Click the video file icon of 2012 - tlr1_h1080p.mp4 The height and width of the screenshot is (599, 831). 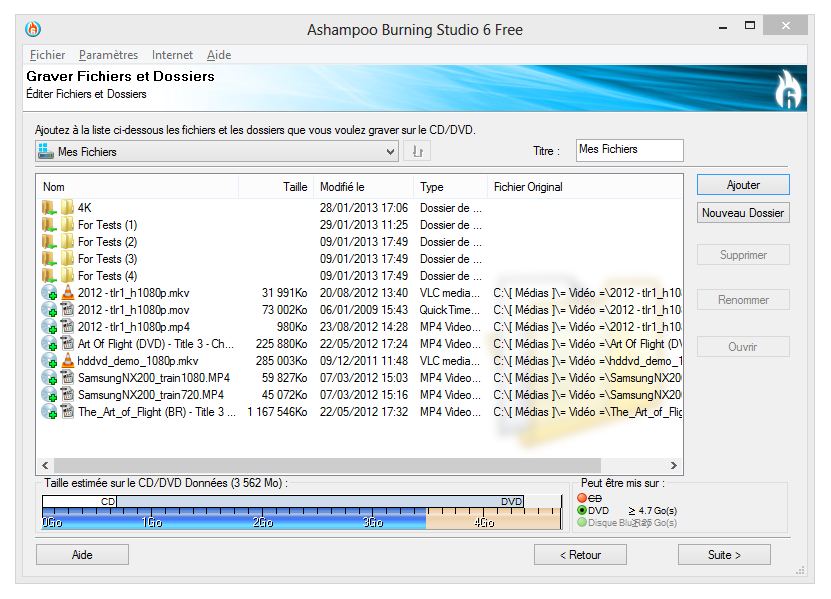(67, 326)
